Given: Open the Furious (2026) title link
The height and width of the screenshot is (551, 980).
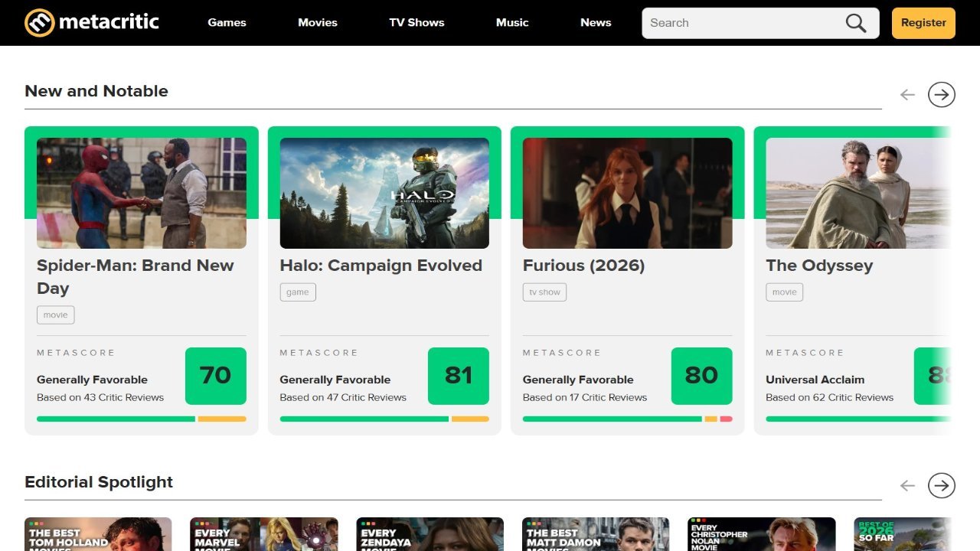Looking at the screenshot, I should (583, 266).
